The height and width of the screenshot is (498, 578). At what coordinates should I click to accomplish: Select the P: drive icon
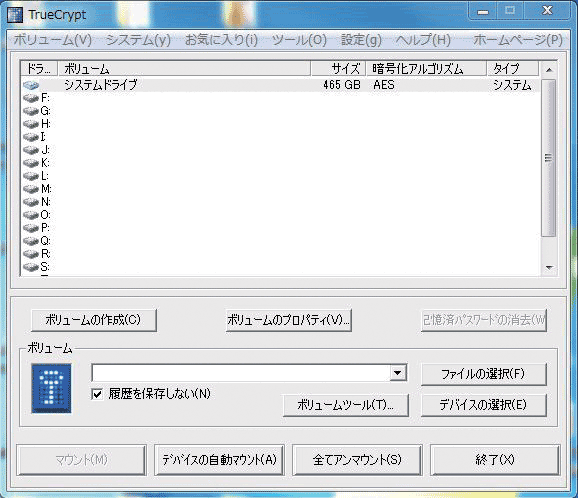(31, 228)
